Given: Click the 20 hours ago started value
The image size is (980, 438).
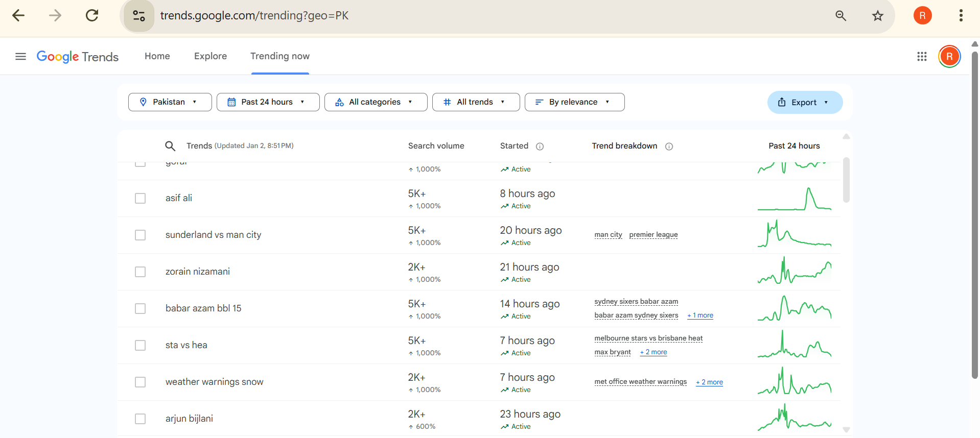Looking at the screenshot, I should (530, 230).
